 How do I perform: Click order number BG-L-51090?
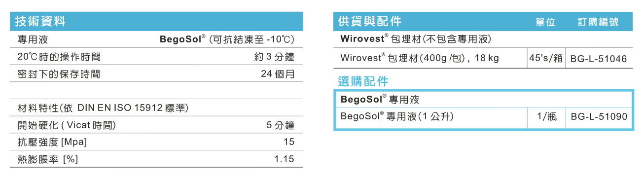(599, 117)
